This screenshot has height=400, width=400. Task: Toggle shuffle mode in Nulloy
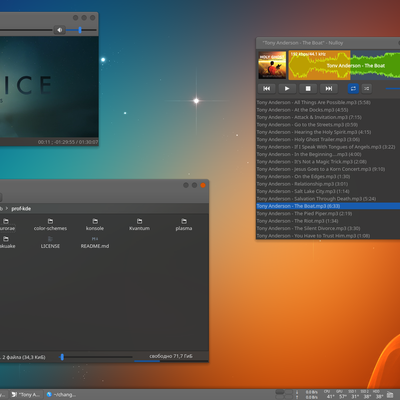point(366,88)
